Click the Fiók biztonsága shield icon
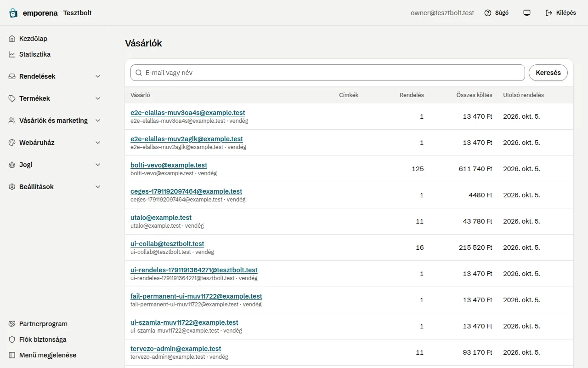The width and height of the screenshot is (588, 368). click(12, 339)
